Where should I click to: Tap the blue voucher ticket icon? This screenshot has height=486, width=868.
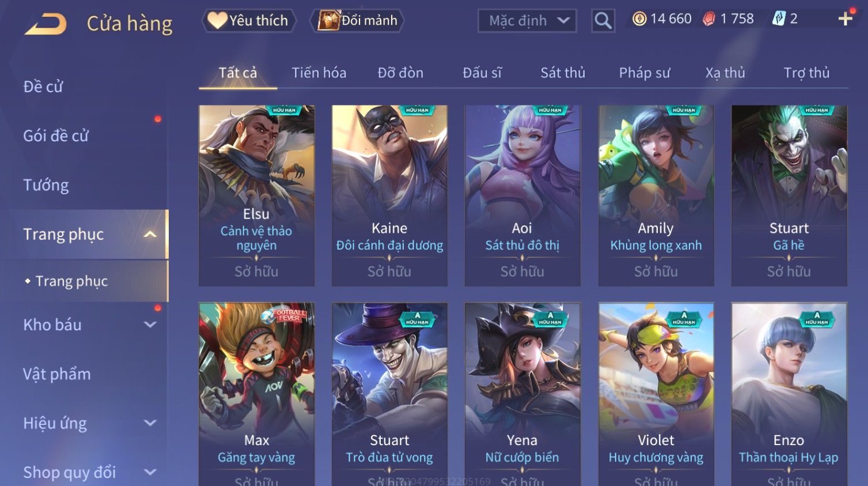tap(779, 19)
